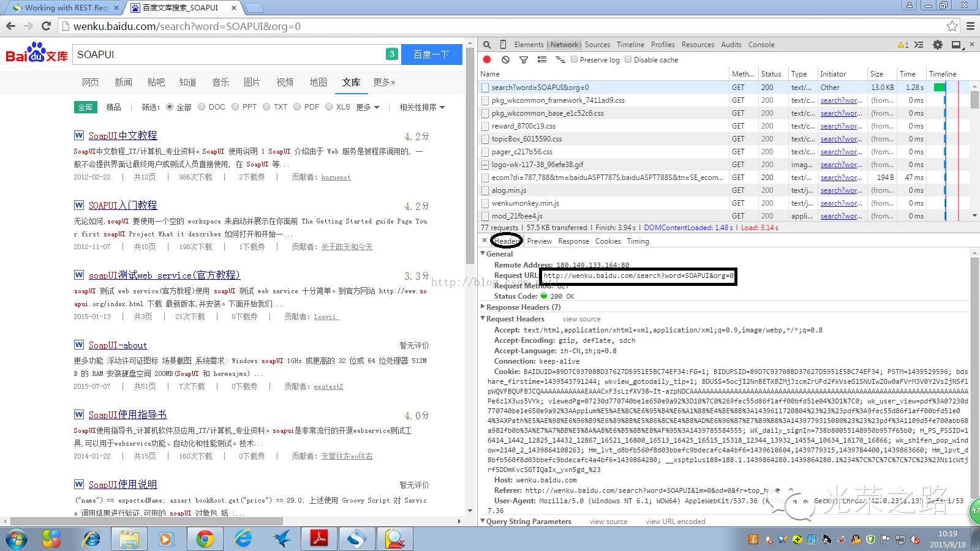This screenshot has height=551, width=980.
Task: Open the network status tray icon
Action: click(x=900, y=539)
